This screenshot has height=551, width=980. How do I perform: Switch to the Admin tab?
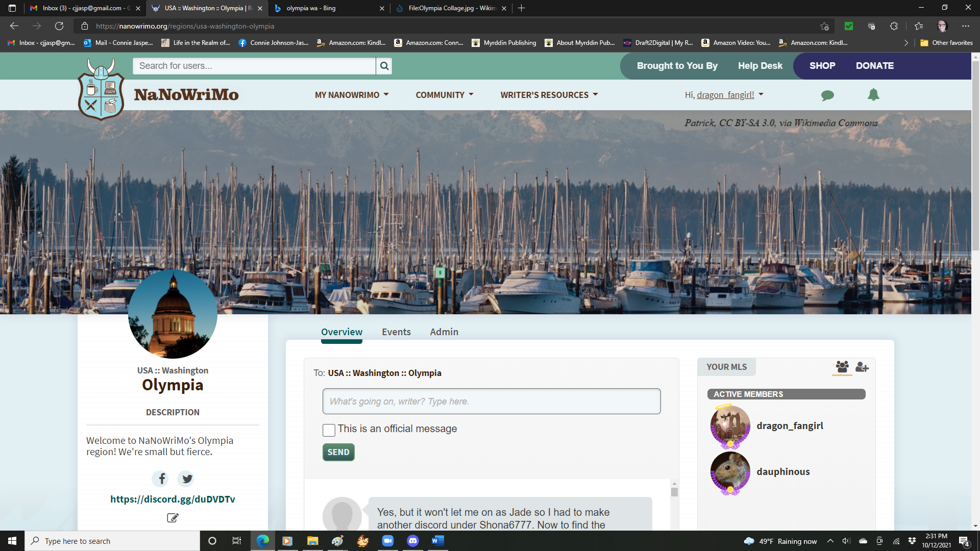pos(444,332)
